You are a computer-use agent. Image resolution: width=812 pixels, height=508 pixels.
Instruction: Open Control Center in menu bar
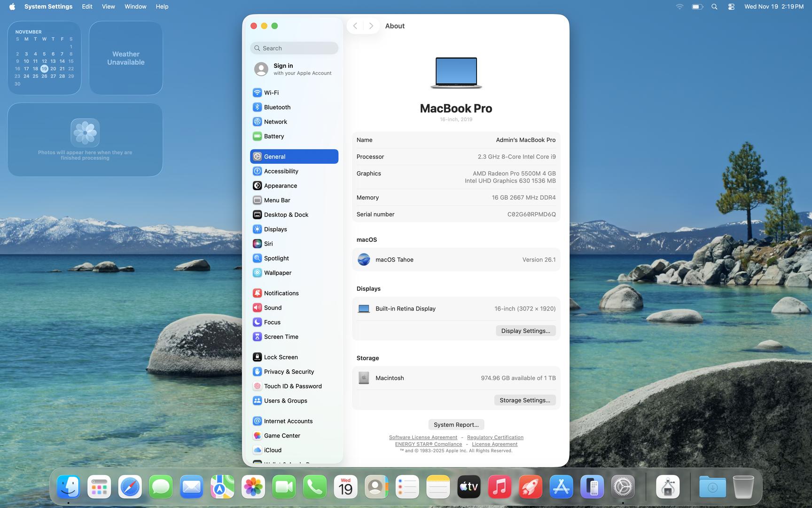tap(731, 7)
